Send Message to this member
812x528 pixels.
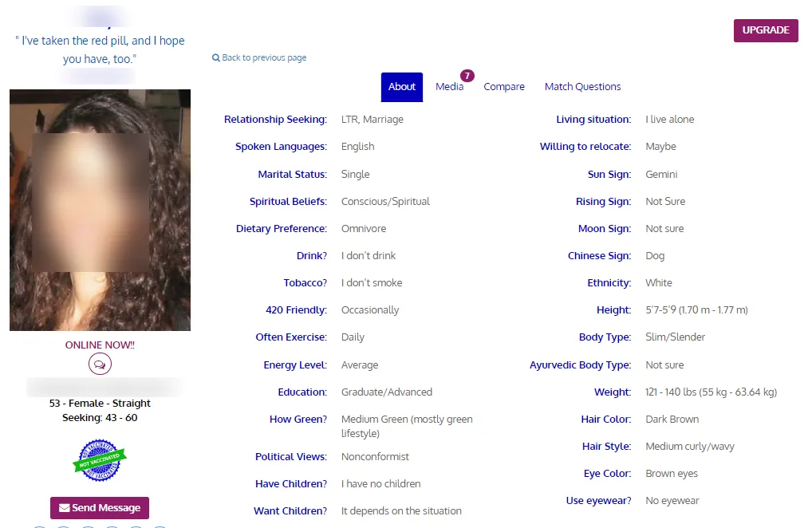[x=100, y=508]
